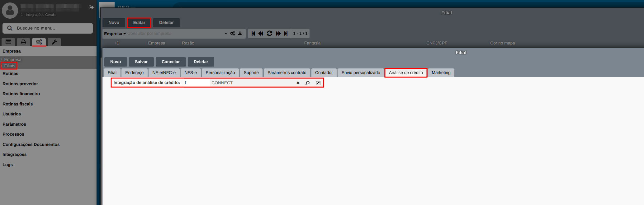Click the logout icon beside the user name
This screenshot has height=205, width=644.
tap(91, 7)
